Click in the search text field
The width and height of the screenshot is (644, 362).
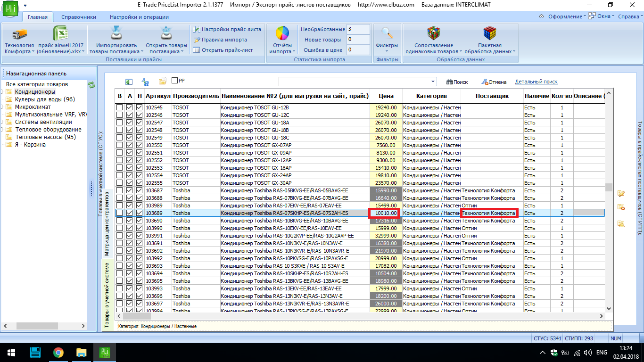click(x=354, y=82)
